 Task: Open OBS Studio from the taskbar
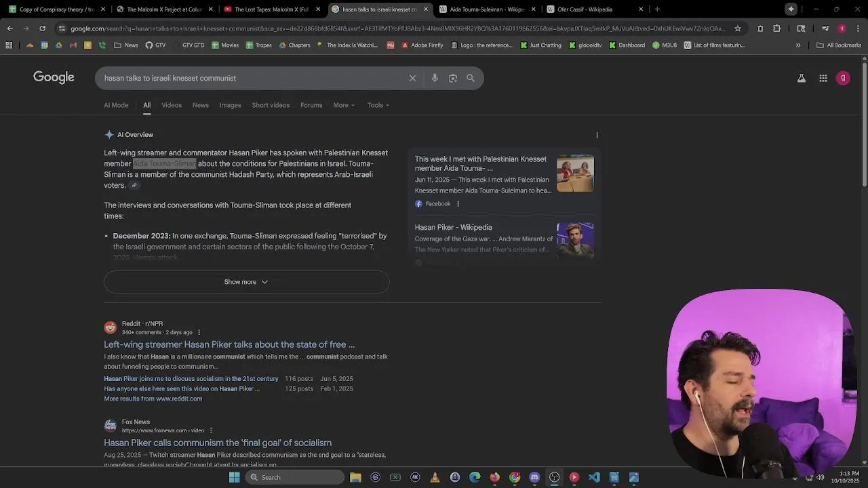click(554, 477)
